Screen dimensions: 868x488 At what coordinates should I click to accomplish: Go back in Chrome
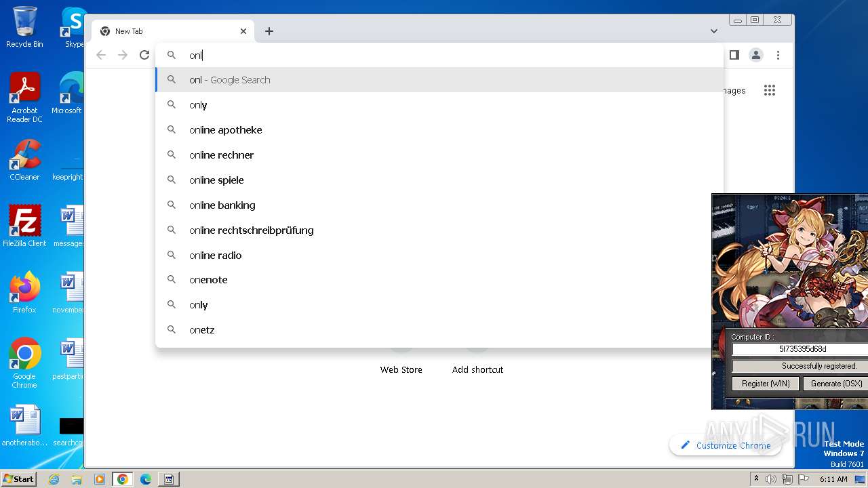101,55
